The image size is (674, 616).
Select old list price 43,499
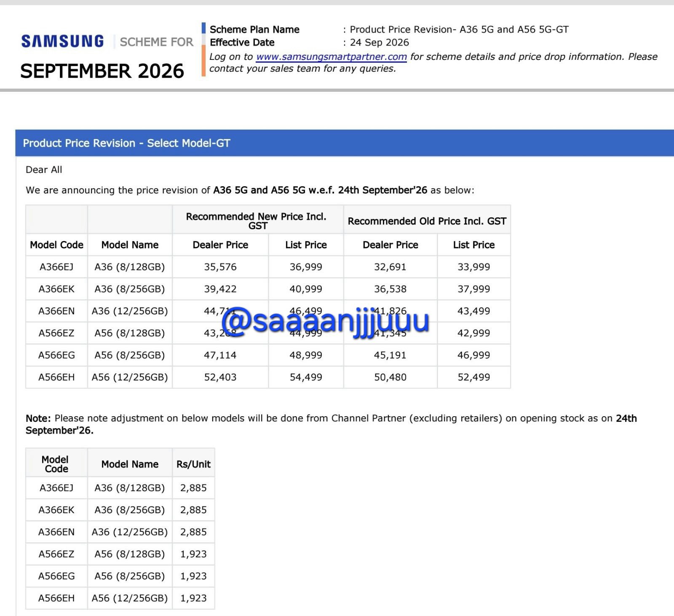(474, 311)
